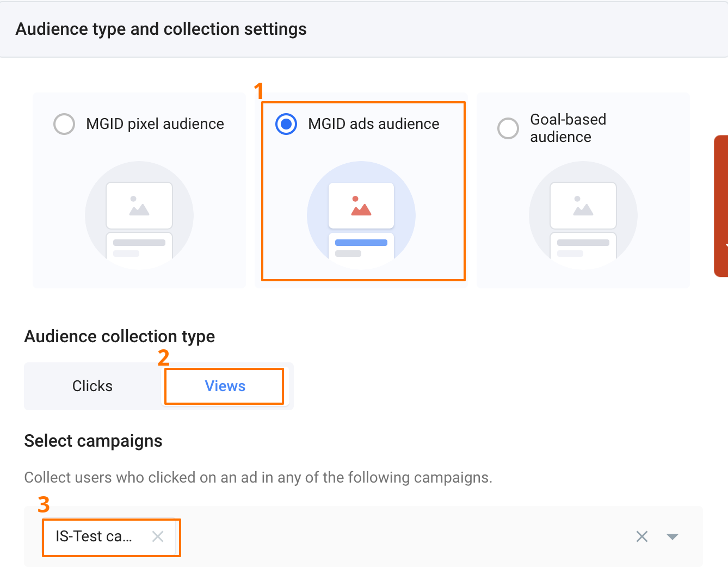
Task: Click the IS-Test campaign chip label
Action: pos(94,536)
